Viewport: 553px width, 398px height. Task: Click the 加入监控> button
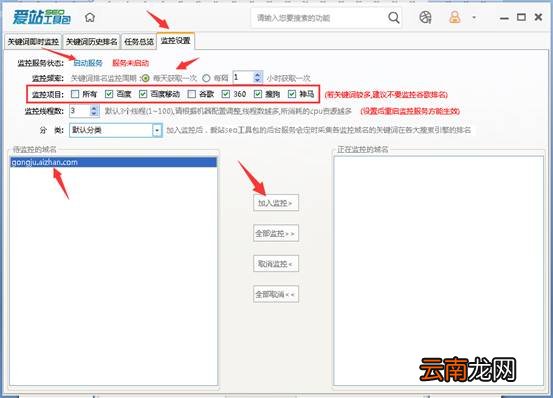coord(276,203)
